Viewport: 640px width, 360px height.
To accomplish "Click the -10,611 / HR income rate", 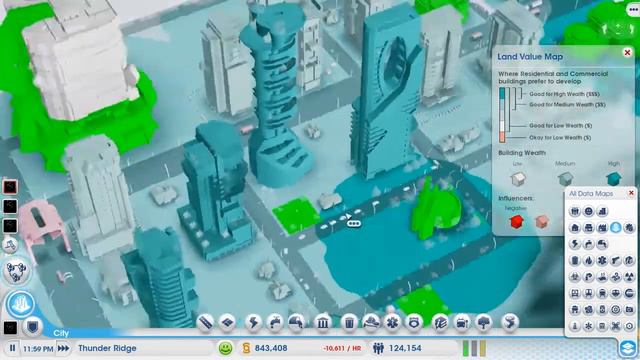I will tap(342, 349).
